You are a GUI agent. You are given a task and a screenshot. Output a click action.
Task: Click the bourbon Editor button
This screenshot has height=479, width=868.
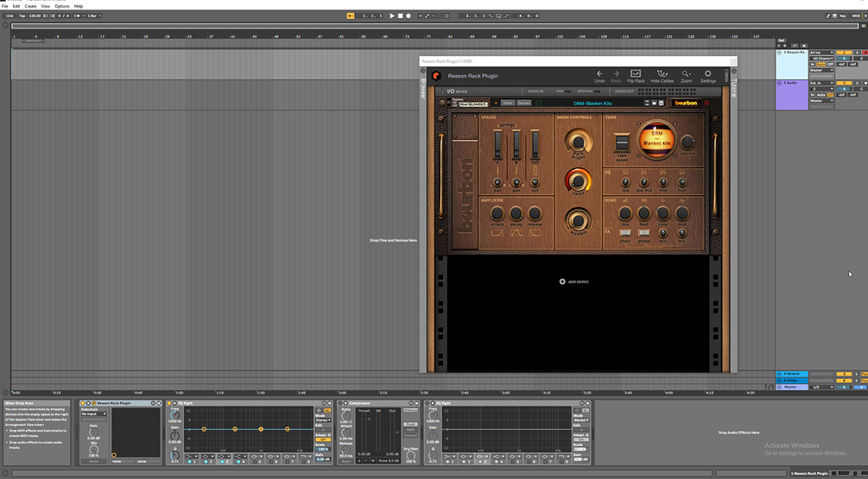click(508, 103)
